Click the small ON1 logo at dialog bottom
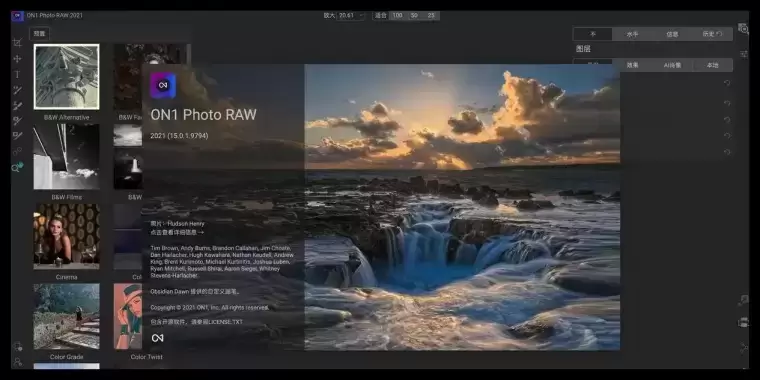760x380 pixels. click(157, 338)
